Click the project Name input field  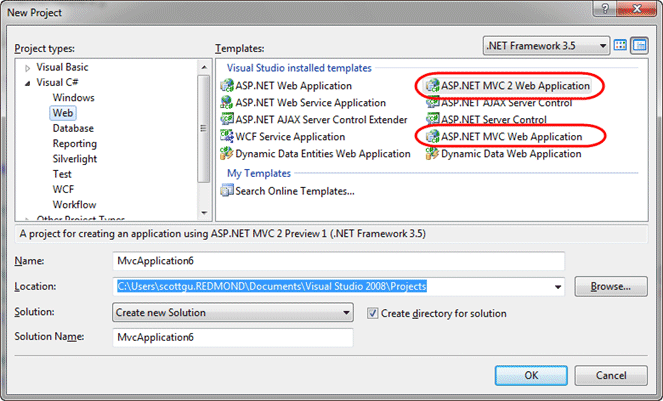click(x=338, y=261)
